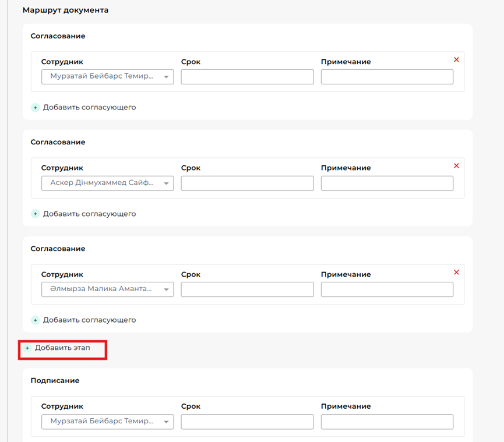Viewport: 504px width, 442px height.
Task: Remove the Әлмырза Малика approver row
Action: (456, 273)
